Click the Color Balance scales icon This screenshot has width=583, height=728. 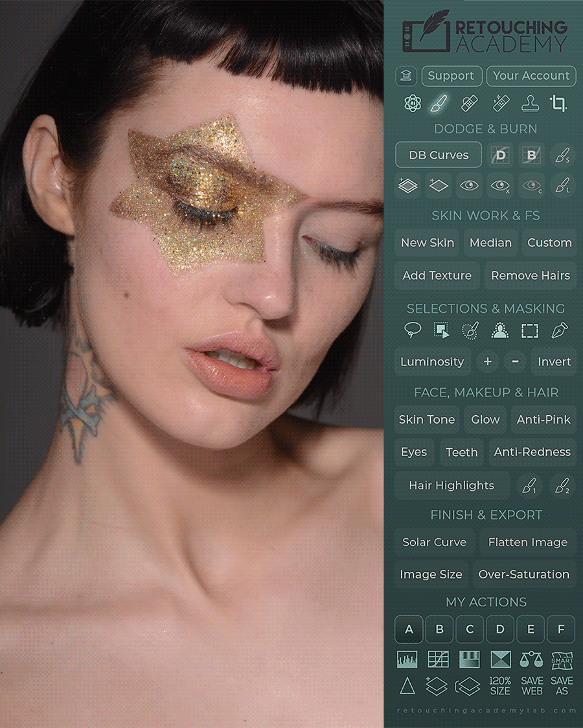coord(531,659)
